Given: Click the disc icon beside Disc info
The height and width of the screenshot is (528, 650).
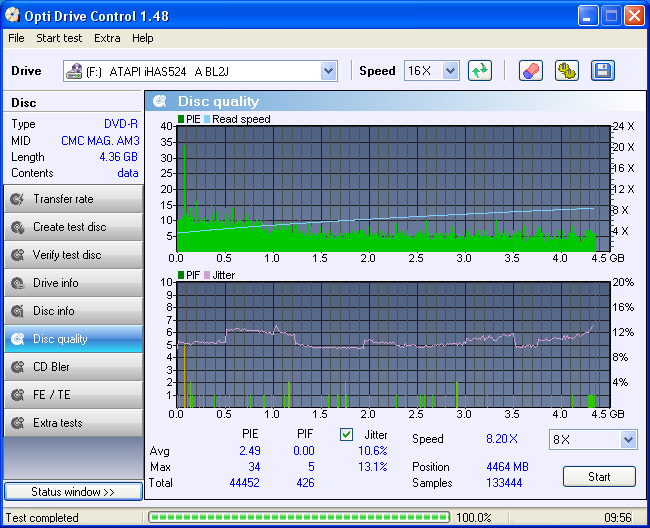Looking at the screenshot, I should pos(17,311).
